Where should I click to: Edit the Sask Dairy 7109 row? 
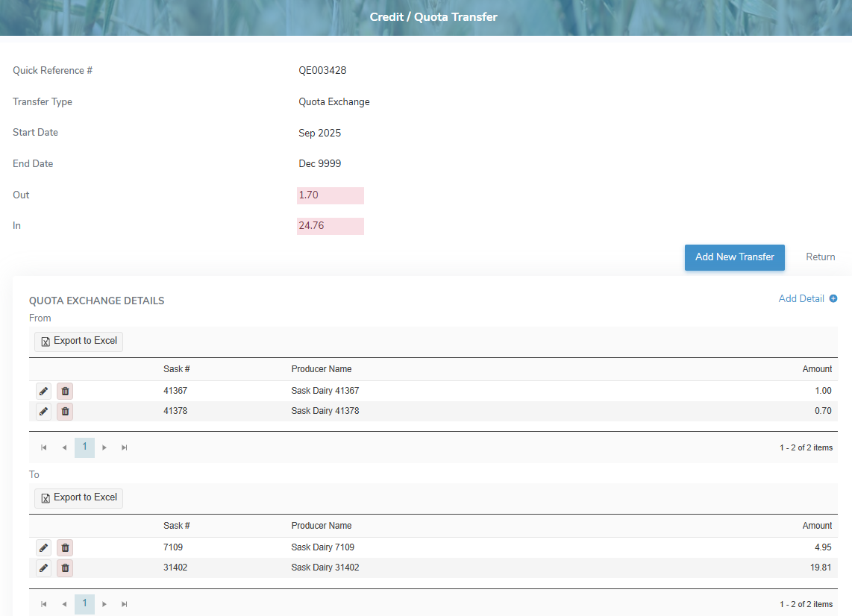(x=44, y=547)
